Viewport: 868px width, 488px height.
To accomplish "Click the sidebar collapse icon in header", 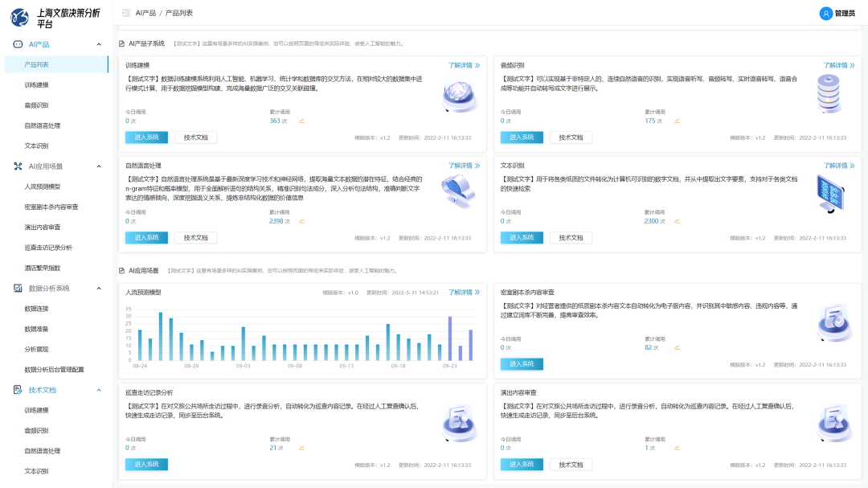I will 126,13.
